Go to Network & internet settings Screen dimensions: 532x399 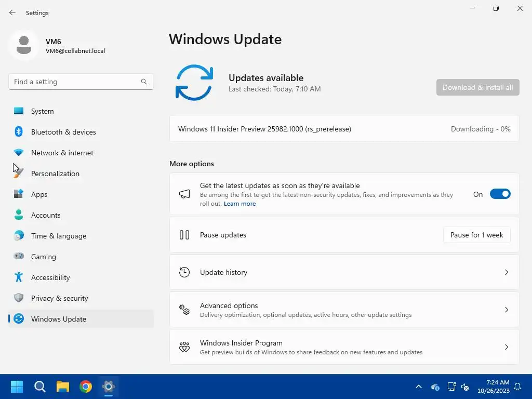tap(81, 153)
